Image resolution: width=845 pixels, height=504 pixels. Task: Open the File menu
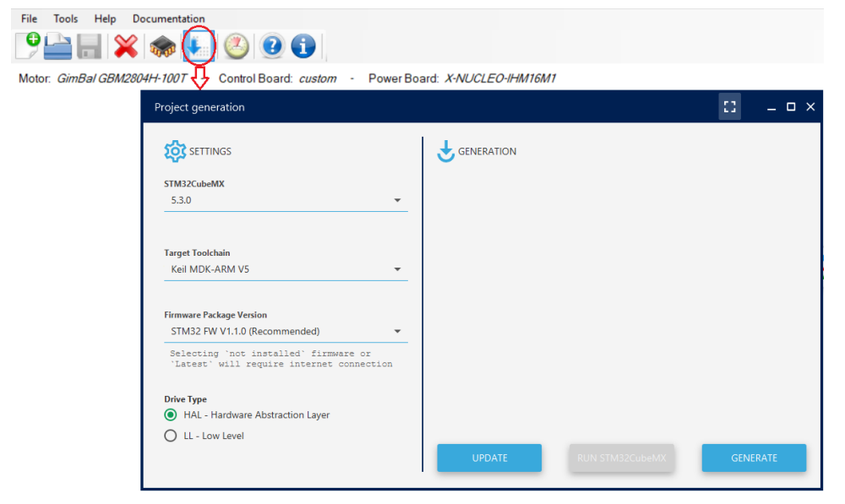pyautogui.click(x=29, y=19)
